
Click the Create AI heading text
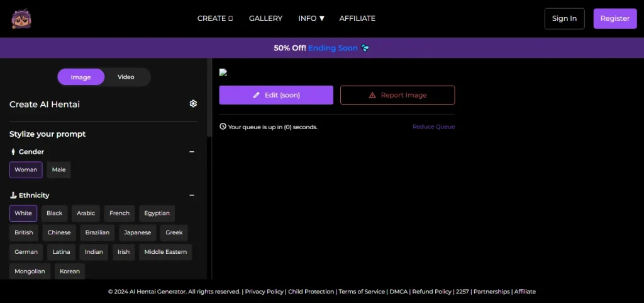[45, 105]
